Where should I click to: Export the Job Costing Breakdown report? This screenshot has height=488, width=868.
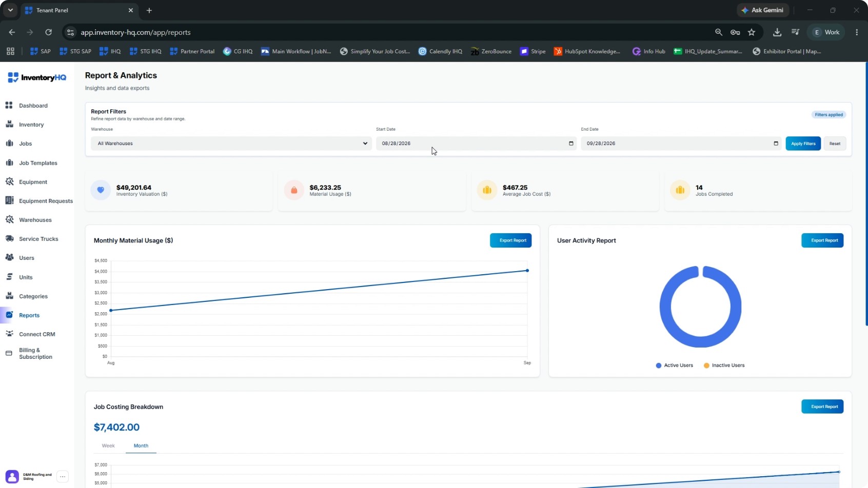pos(822,406)
